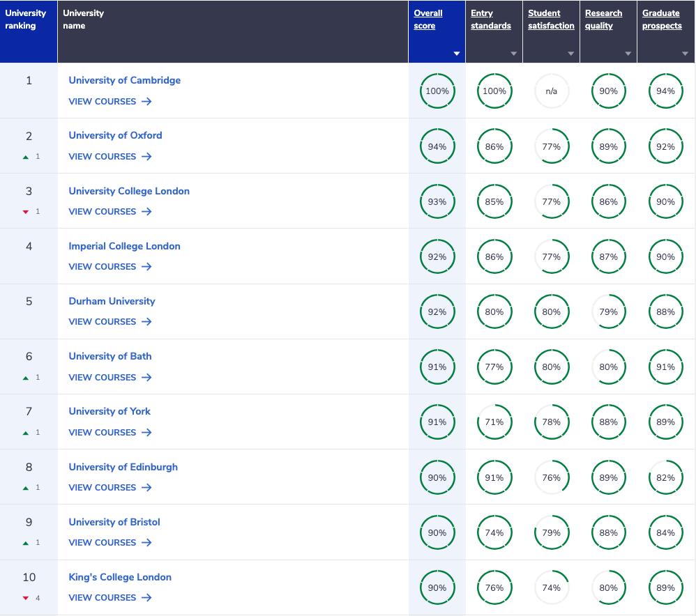Click UCL's red rank-down arrow
Viewport: 696px width, 616px height.
click(x=26, y=212)
